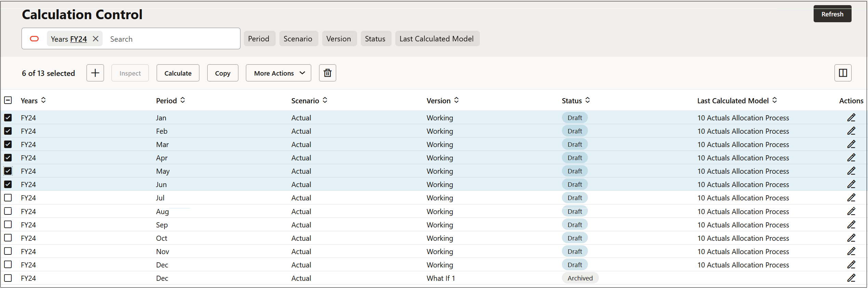The width and height of the screenshot is (868, 289).
Task: Click the pencil icon for the Jul row
Action: tap(851, 198)
